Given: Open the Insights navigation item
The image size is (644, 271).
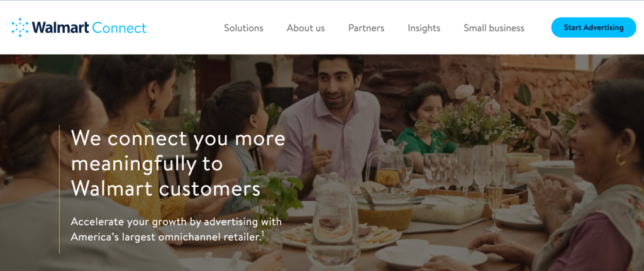Looking at the screenshot, I should coord(424,28).
